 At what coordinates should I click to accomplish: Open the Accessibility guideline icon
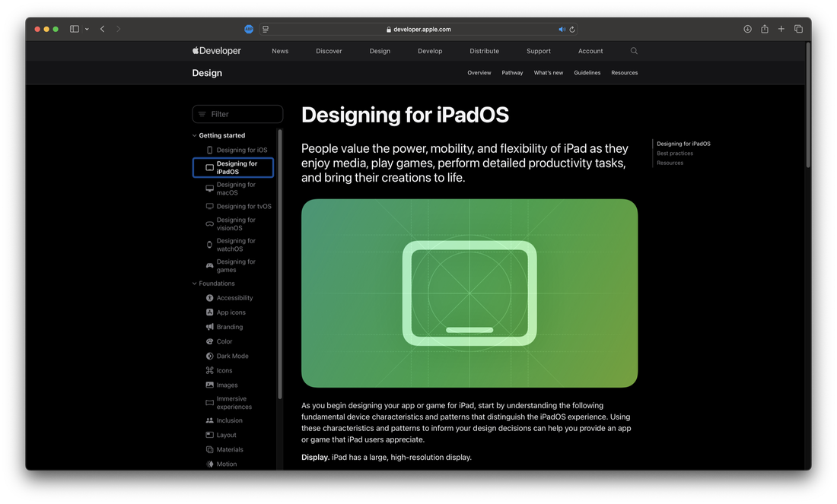tap(209, 298)
